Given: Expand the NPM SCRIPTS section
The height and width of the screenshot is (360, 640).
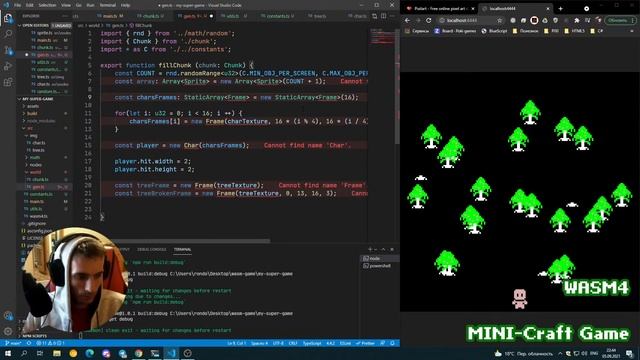Looking at the screenshot, I should point(35,336).
